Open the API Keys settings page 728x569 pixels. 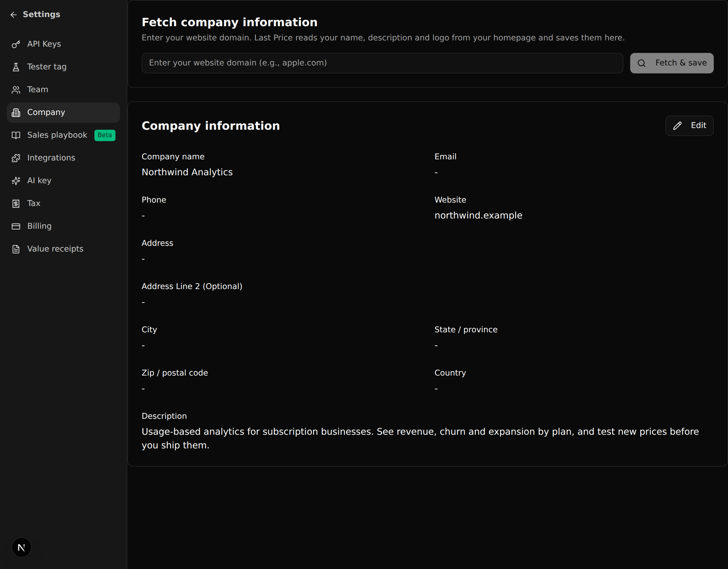63,44
